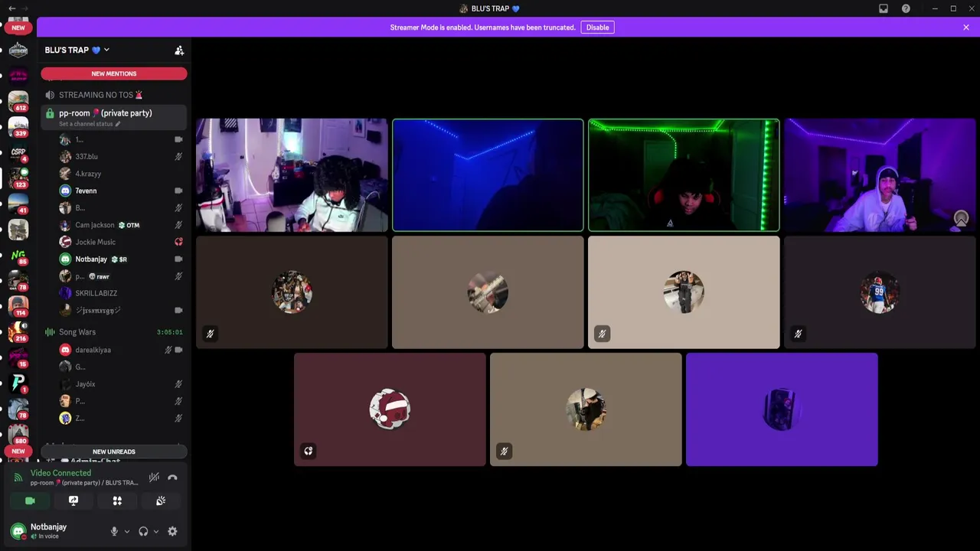This screenshot has height=551, width=980.
Task: Open the pp-room / BLU'S TRAP channel link
Action: click(x=84, y=483)
